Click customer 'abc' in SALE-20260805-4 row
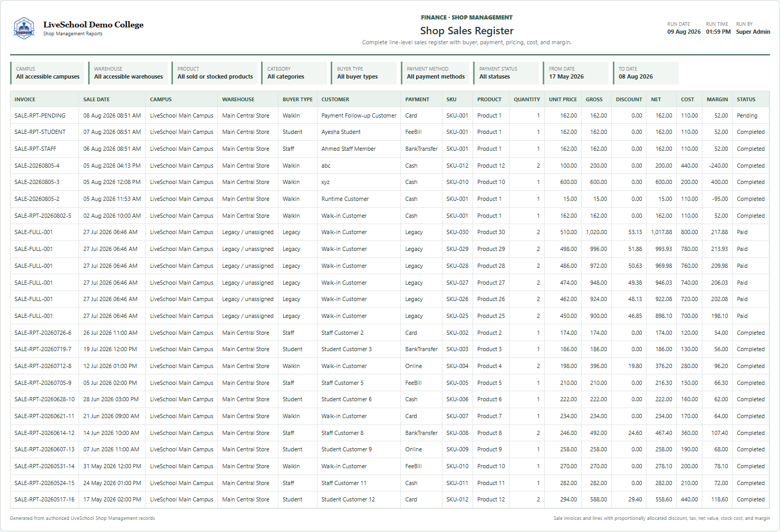The image size is (780, 532). [326, 166]
